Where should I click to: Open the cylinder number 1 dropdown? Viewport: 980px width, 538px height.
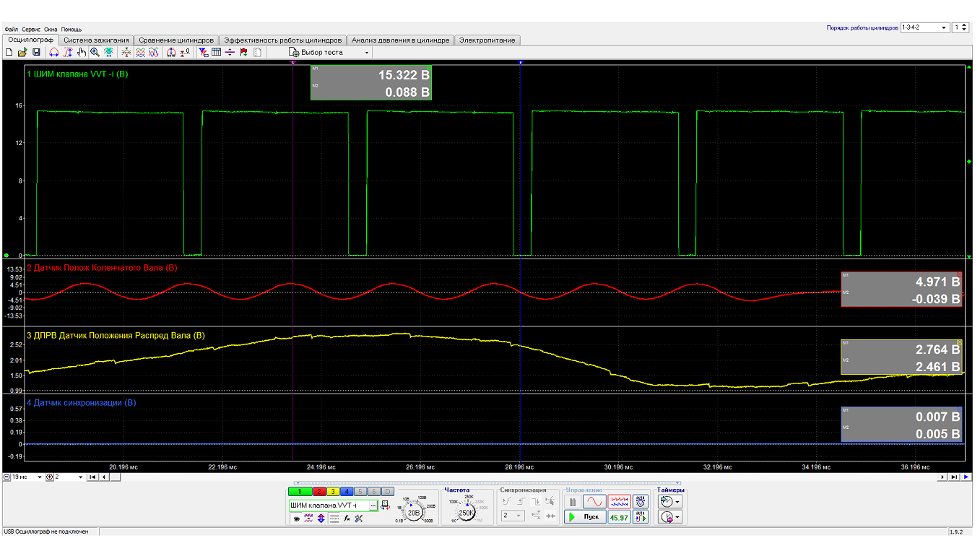[x=961, y=27]
